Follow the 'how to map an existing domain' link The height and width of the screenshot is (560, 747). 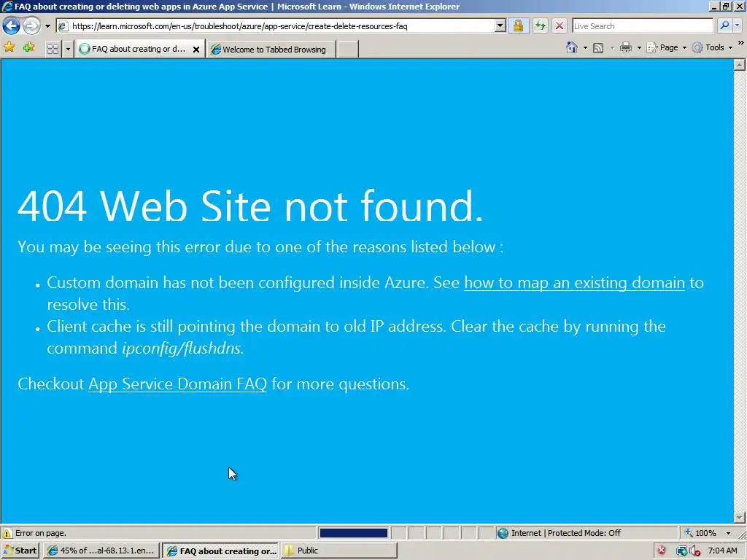pos(574,283)
